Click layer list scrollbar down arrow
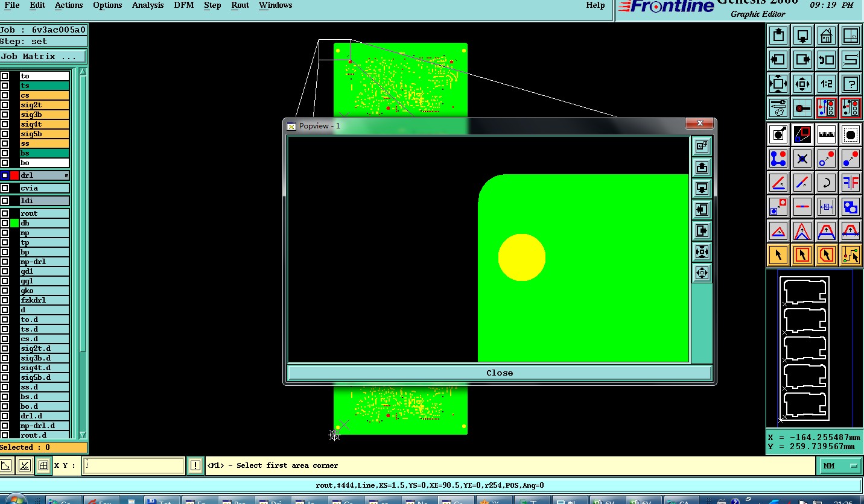 pyautogui.click(x=83, y=435)
